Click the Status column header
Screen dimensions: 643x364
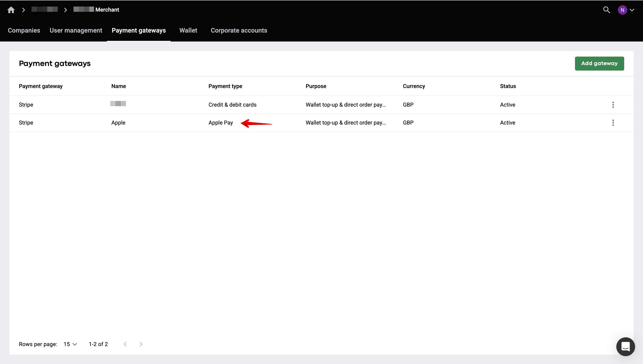(508, 86)
